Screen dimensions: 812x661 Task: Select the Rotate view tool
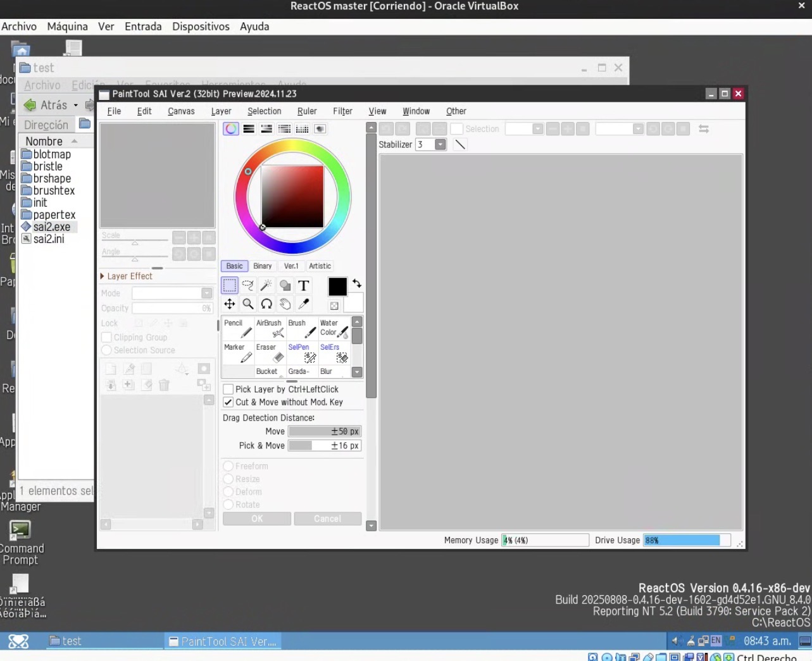[x=266, y=304]
